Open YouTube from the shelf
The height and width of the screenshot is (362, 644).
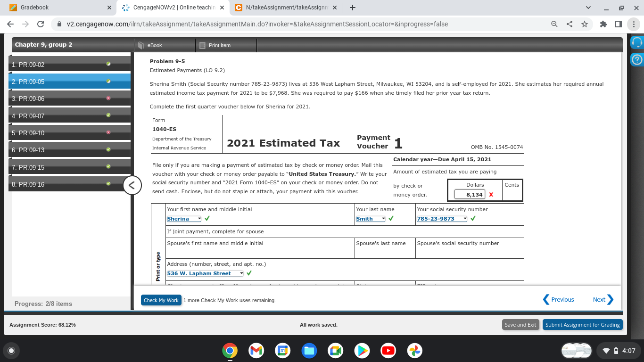click(x=388, y=351)
